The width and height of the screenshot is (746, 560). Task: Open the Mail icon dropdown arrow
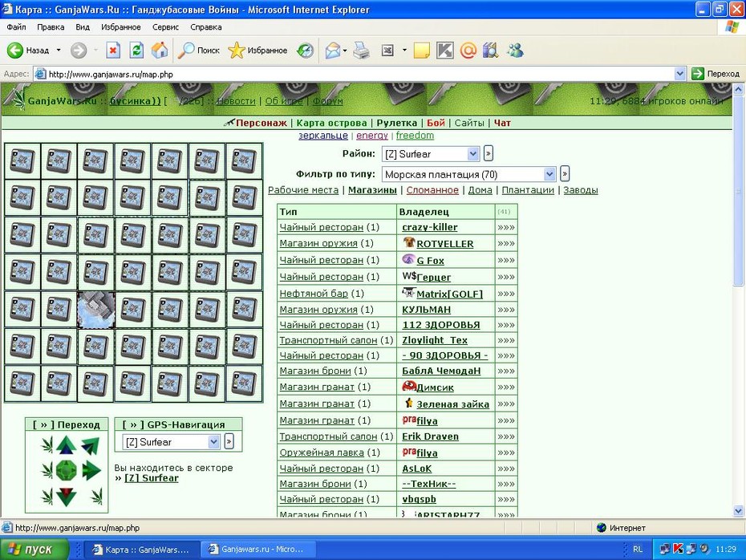345,51
